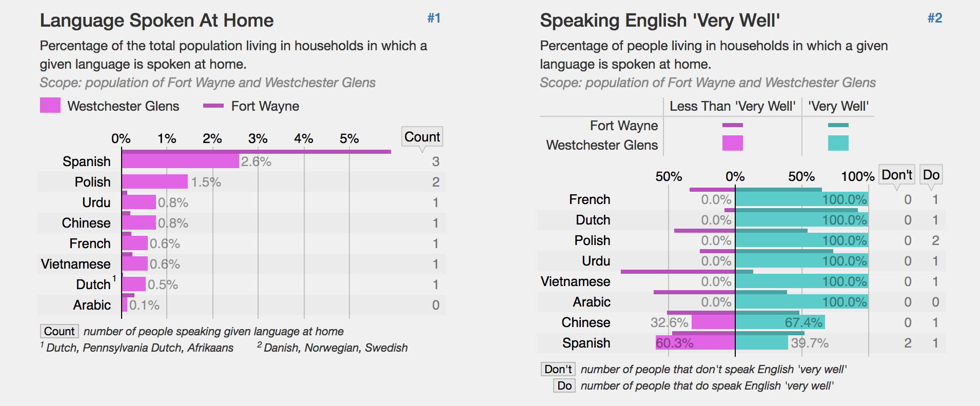Image resolution: width=980 pixels, height=406 pixels.
Task: Click the Do legend key below chart
Action: pos(564,385)
